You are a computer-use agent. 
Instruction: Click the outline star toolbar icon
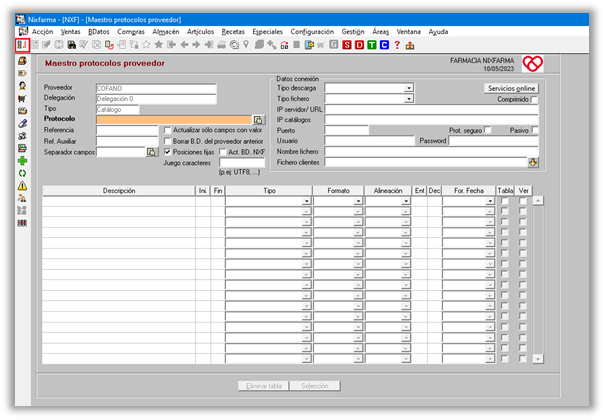pos(146,45)
